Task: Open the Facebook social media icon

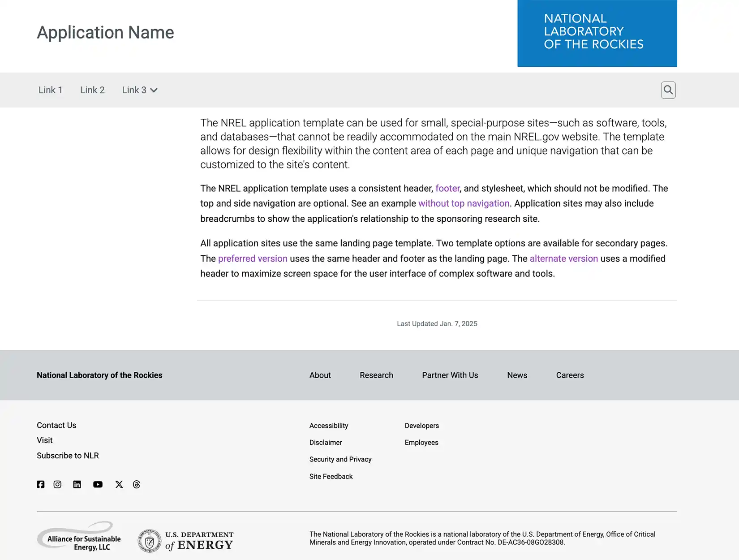Action: (40, 484)
